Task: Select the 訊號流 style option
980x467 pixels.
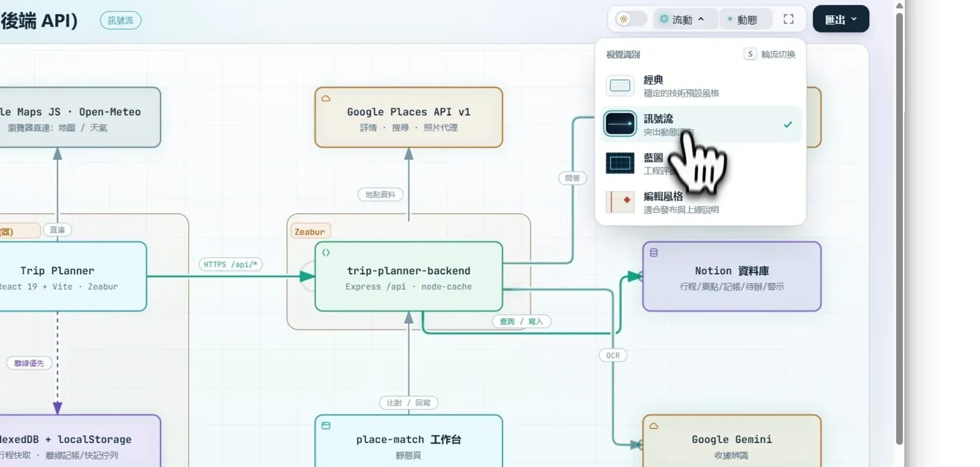Action: [x=701, y=124]
